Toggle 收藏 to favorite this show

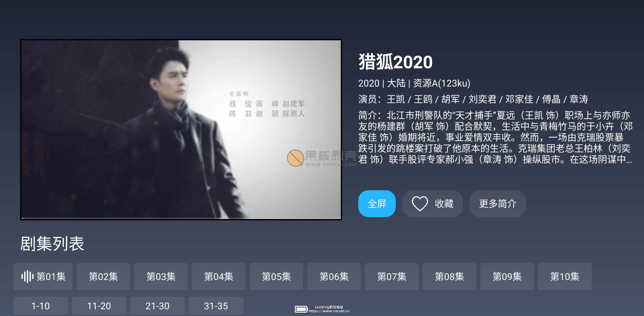tap(433, 204)
